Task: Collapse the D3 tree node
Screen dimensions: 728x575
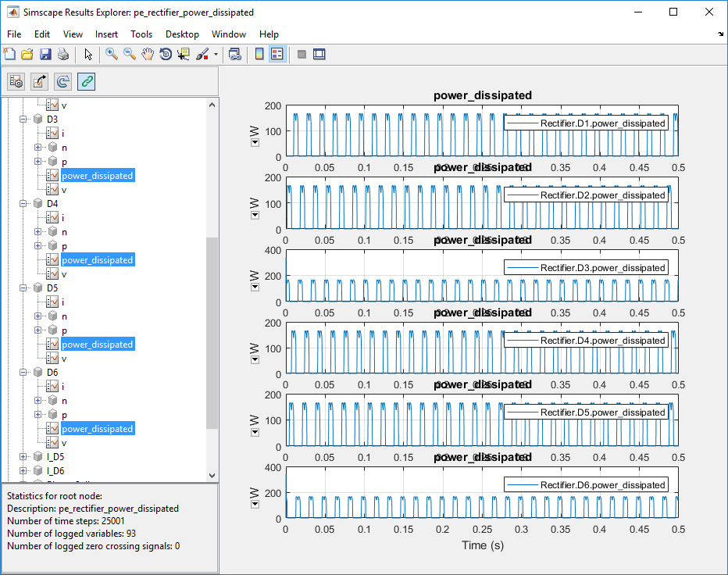Action: (x=23, y=119)
